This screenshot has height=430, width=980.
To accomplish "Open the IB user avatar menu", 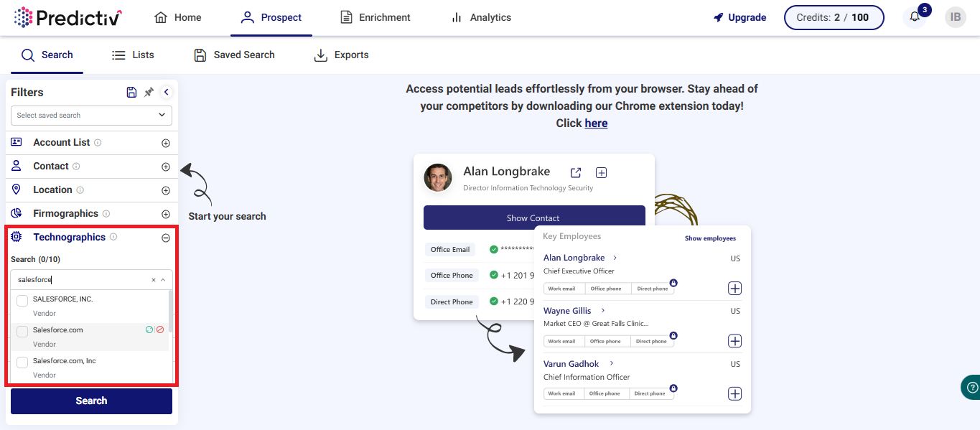I will [x=955, y=17].
